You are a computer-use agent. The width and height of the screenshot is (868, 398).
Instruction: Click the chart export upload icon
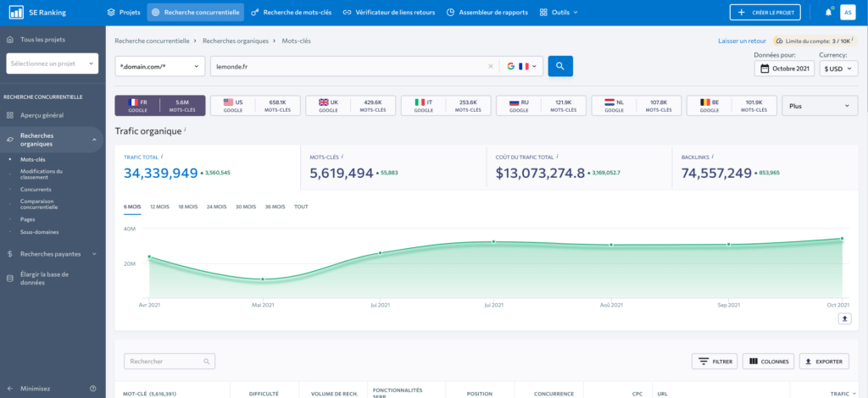(844, 318)
